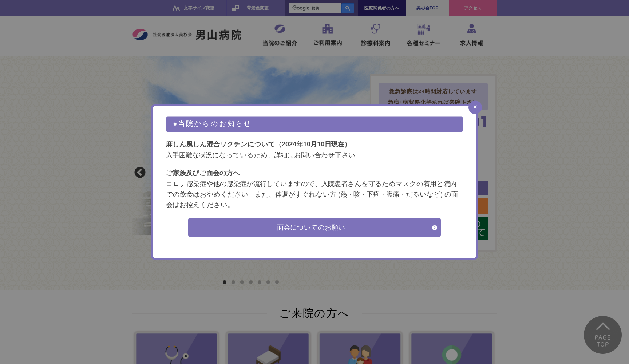Select the stethoscope icon for 診療科案内
629x364 pixels.
tap(375, 28)
